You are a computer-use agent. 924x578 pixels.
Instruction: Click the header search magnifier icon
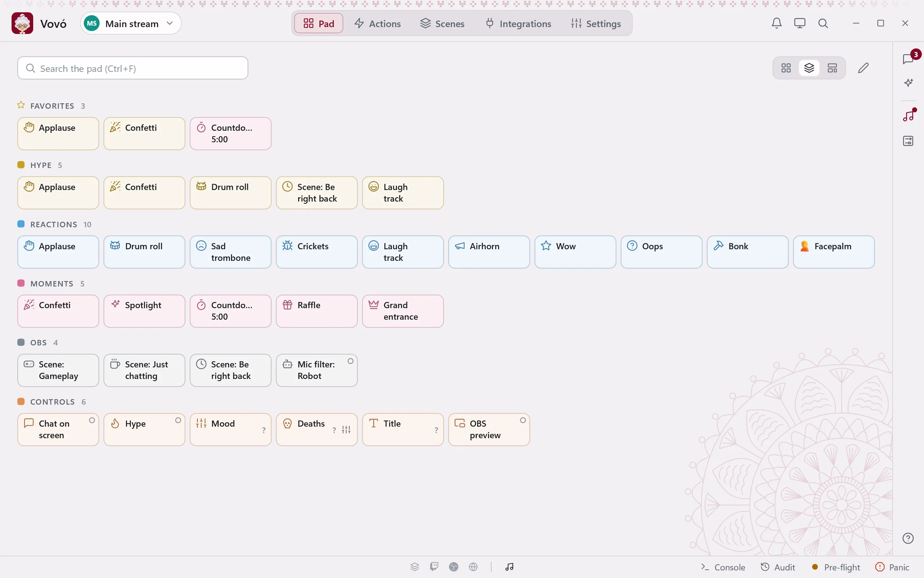pos(823,23)
